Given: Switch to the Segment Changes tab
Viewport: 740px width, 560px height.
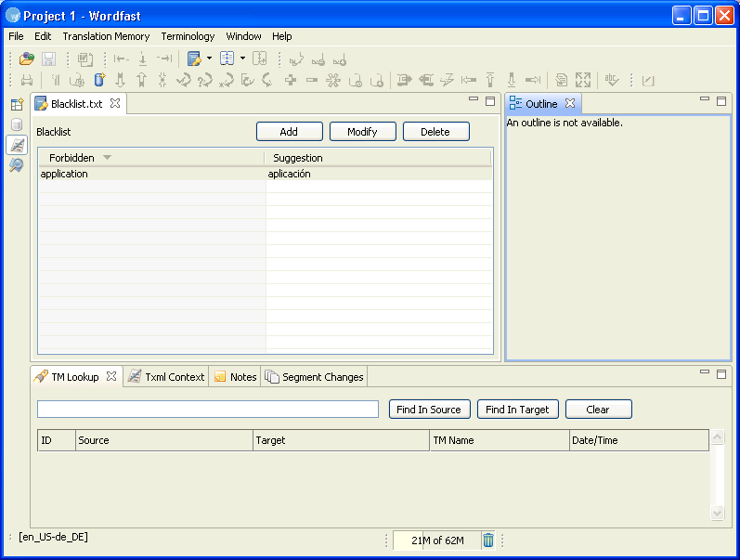Looking at the screenshot, I should pyautogui.click(x=315, y=377).
